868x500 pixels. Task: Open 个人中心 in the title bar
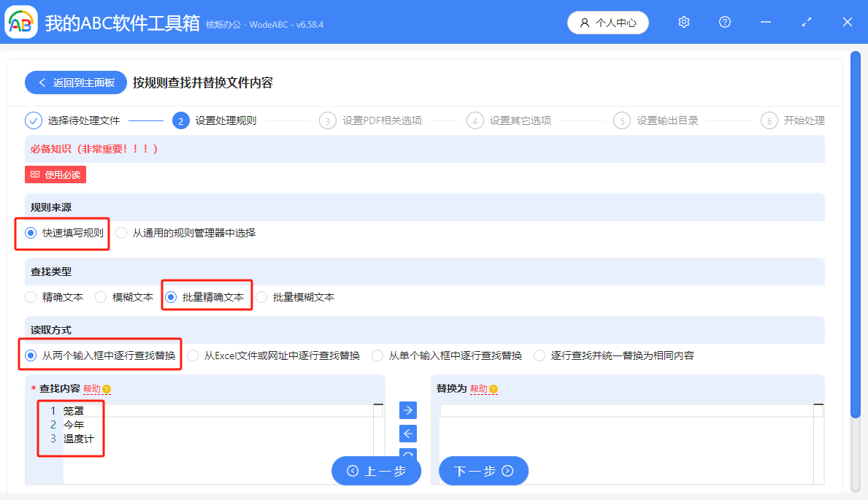point(607,22)
